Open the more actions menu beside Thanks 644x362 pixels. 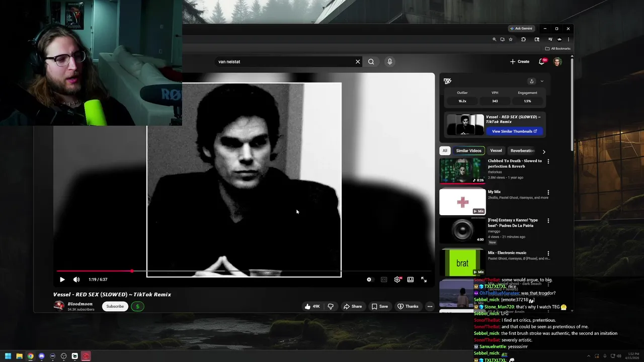pos(430,306)
